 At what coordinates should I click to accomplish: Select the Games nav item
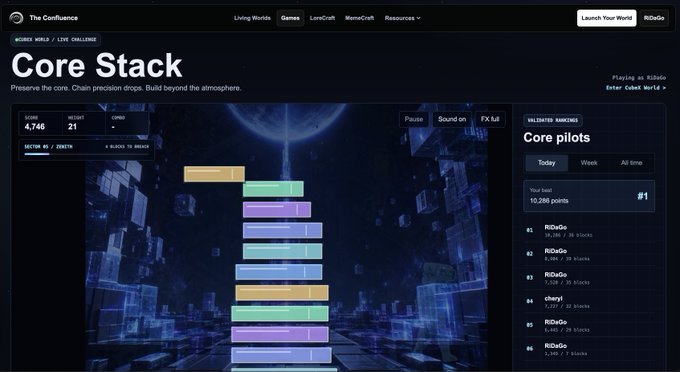(290, 18)
